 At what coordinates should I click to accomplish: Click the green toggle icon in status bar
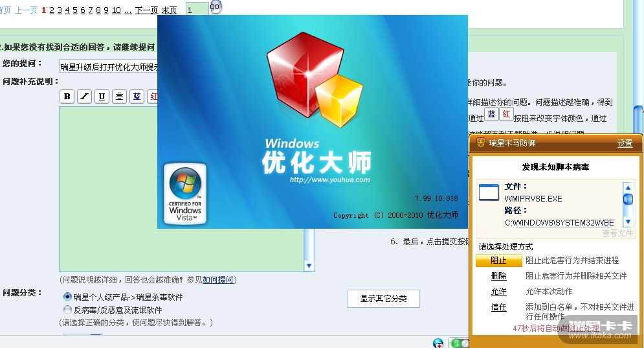[460, 343]
